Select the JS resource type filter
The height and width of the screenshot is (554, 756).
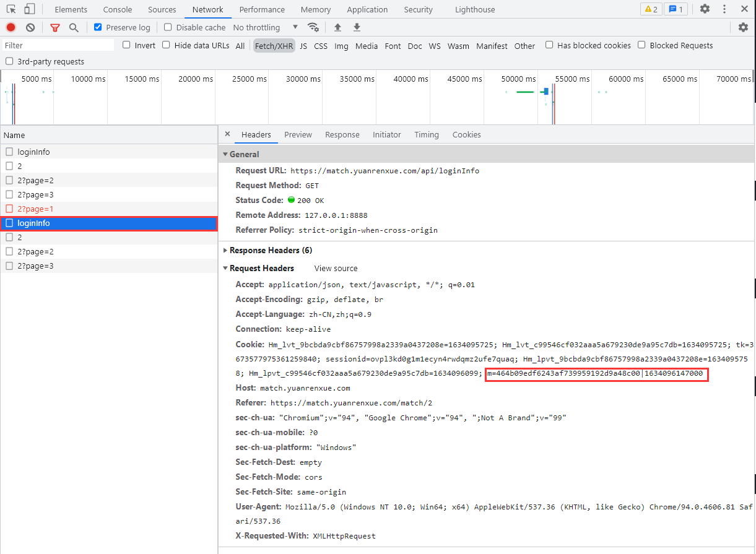point(303,46)
